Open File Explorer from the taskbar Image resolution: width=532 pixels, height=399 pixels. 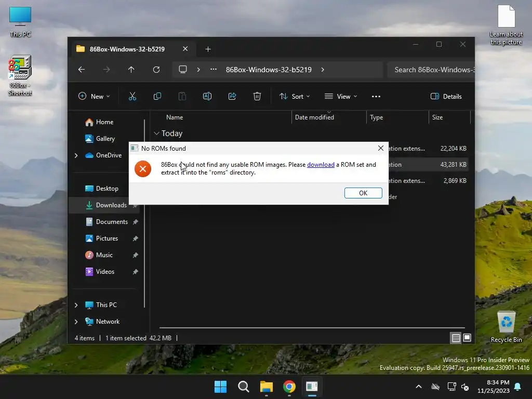pyautogui.click(x=267, y=387)
